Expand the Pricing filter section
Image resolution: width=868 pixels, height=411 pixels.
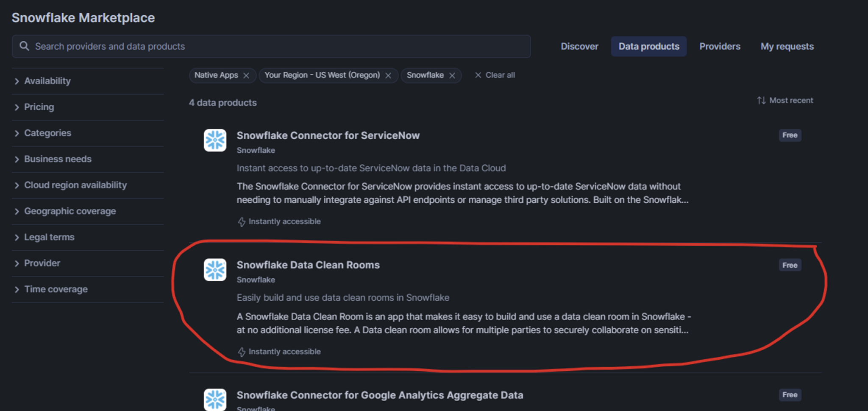click(x=39, y=106)
